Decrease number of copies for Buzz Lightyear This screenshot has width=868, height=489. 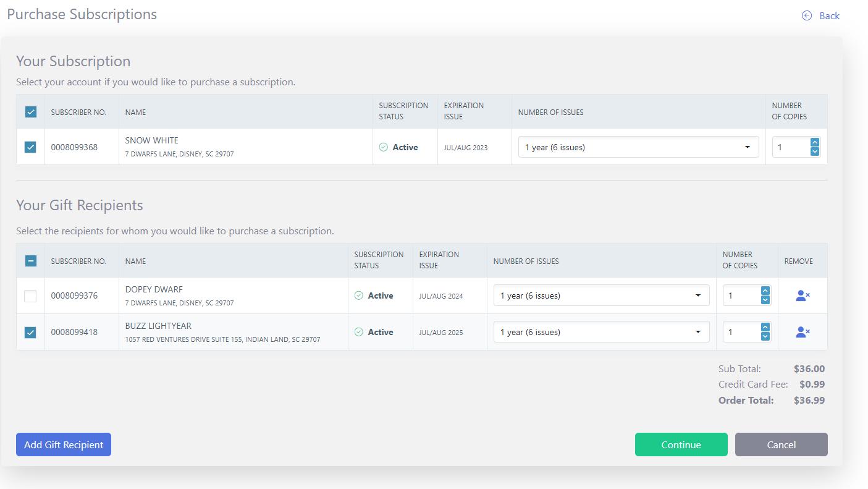765,336
